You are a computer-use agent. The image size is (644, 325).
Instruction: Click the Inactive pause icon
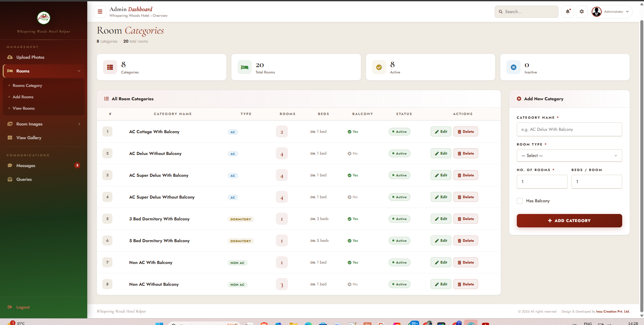(513, 67)
